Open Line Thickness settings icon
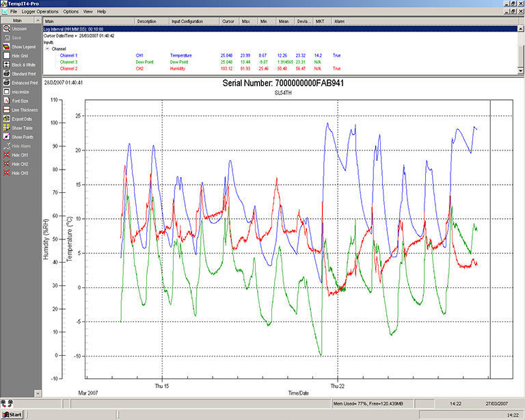This screenshot has height=420, width=525. (6, 109)
